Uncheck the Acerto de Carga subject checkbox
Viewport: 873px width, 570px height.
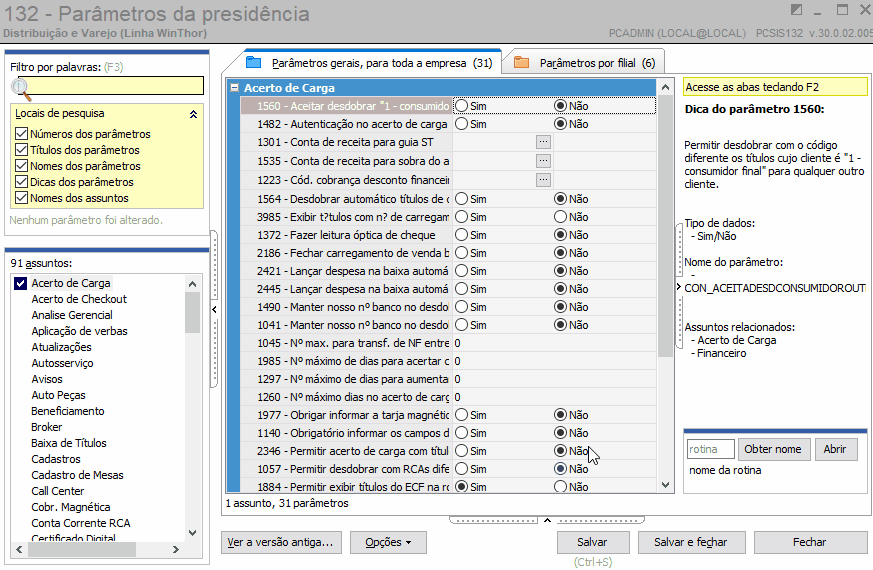click(21, 283)
